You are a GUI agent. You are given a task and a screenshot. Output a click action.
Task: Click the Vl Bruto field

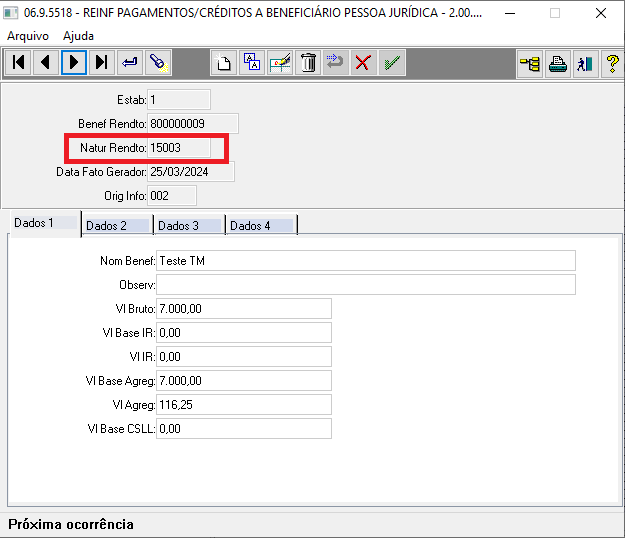click(244, 309)
